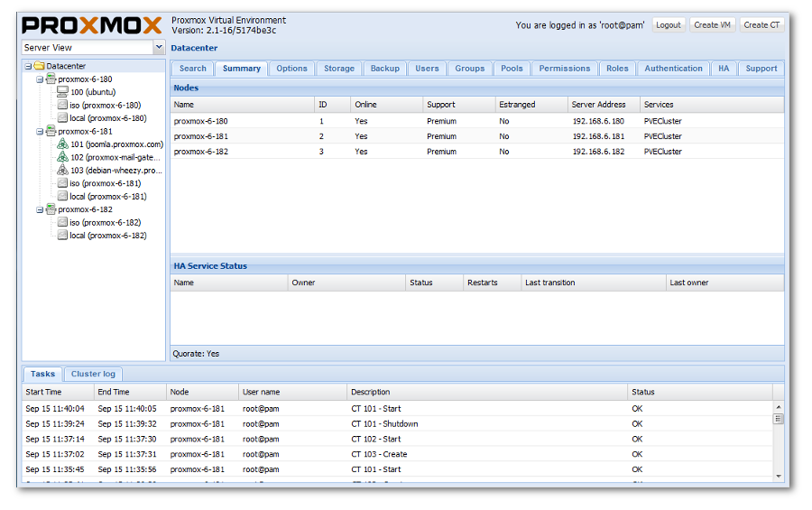The image size is (812, 510).
Task: Select local (proxmox-6-182) in the tree
Action: pos(107,236)
